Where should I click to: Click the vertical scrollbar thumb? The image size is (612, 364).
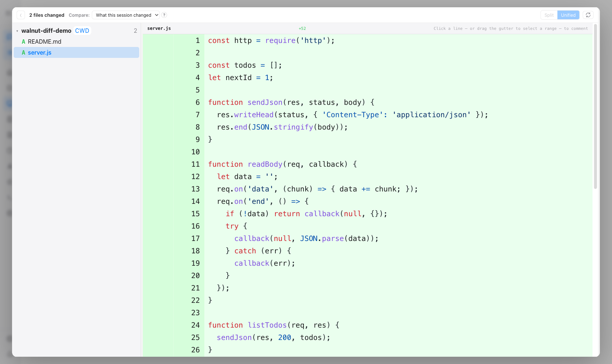tap(596, 106)
